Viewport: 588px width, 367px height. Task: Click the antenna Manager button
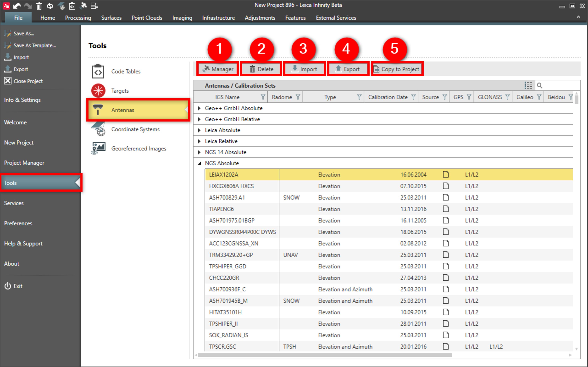[x=218, y=69]
